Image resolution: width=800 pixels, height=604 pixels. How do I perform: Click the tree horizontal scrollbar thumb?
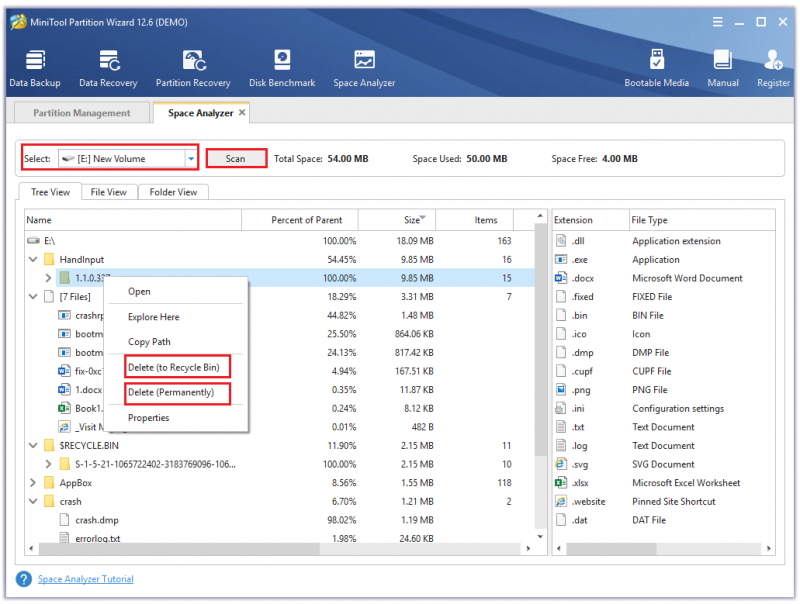[179, 548]
